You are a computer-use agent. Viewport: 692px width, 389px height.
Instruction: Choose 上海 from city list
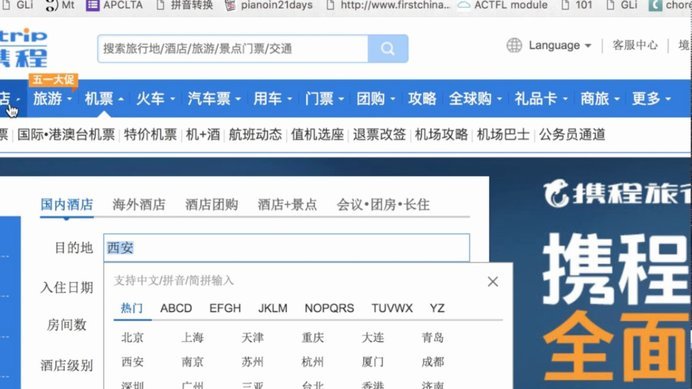192,338
